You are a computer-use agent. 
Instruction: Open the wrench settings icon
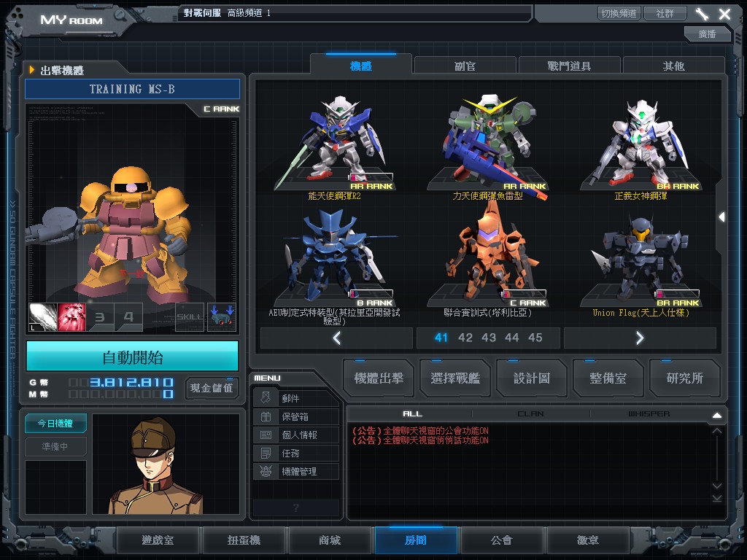pos(702,14)
